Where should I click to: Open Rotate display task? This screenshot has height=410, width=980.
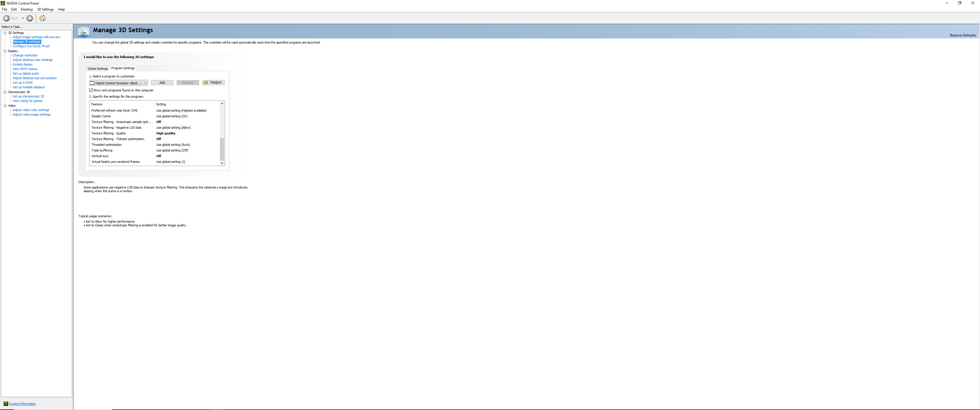(23, 65)
